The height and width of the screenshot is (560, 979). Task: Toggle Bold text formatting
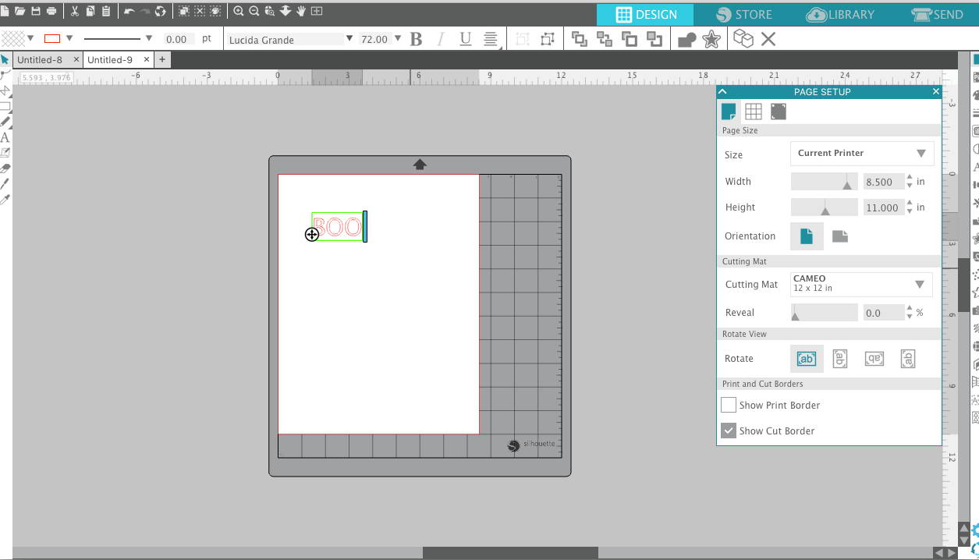416,39
